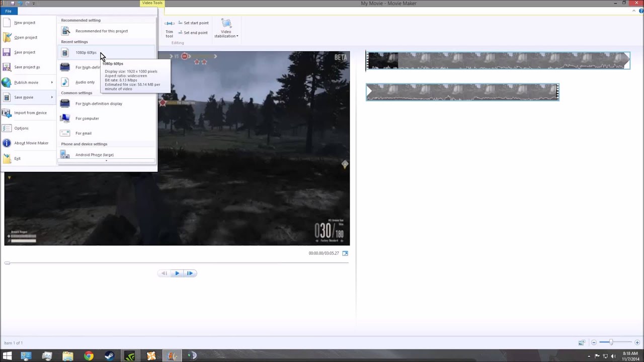Change the thumbnail size icon in status bar

(582, 342)
